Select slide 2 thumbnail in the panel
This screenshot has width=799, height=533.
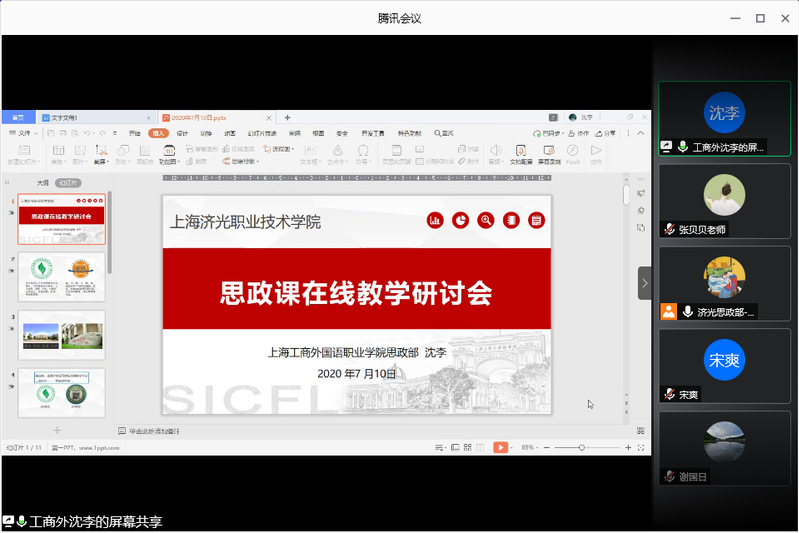coord(61,276)
